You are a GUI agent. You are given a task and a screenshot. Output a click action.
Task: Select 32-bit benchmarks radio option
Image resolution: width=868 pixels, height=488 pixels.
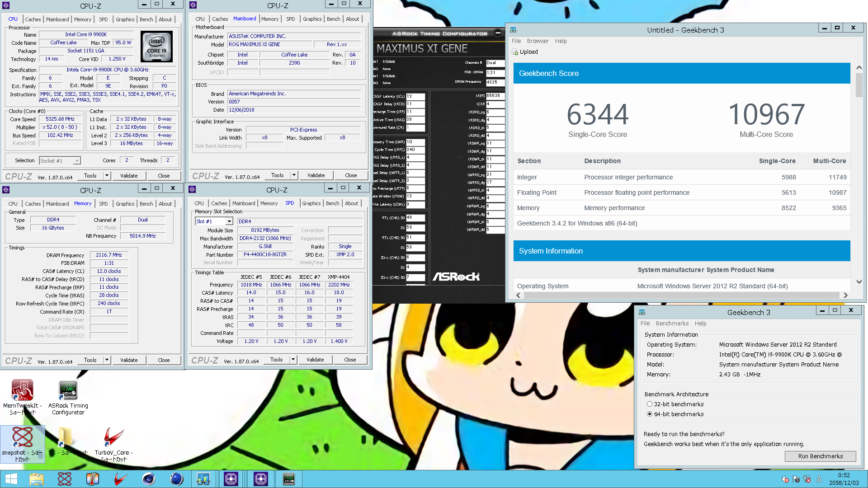click(650, 404)
